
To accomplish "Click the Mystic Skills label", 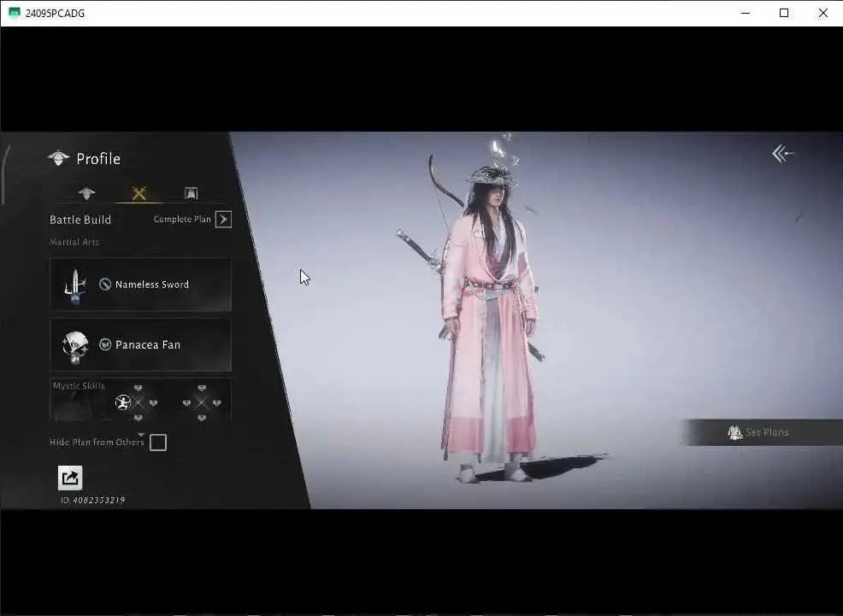I will click(x=79, y=385).
